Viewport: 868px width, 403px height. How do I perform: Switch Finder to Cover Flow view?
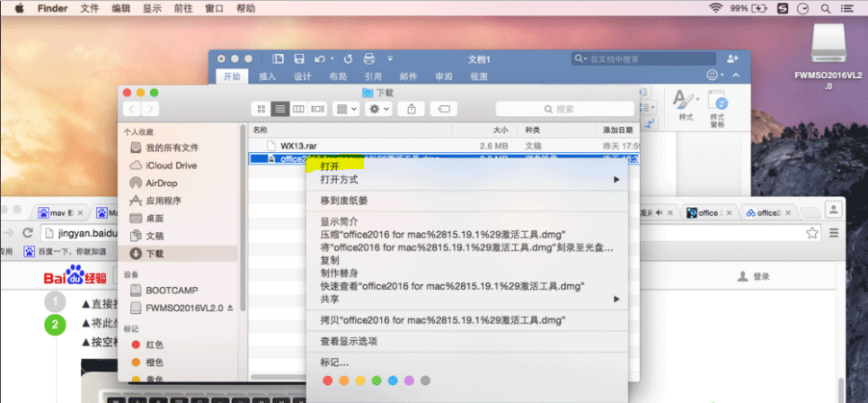(318, 109)
